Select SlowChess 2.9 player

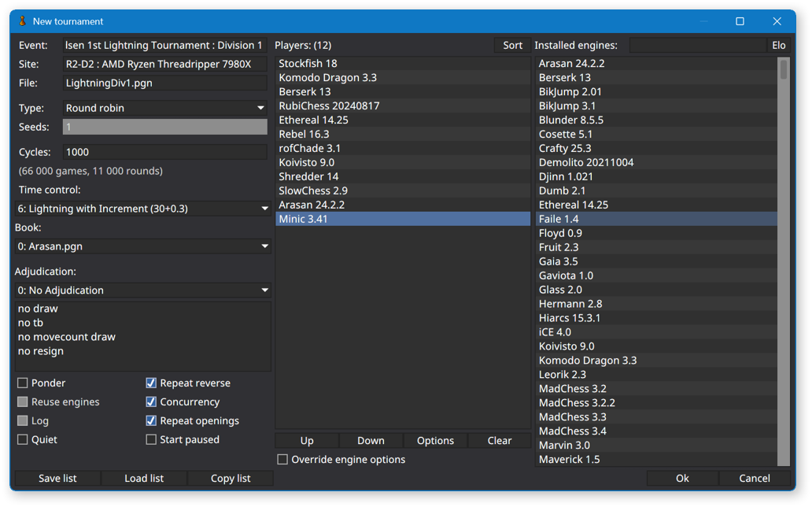pyautogui.click(x=403, y=191)
